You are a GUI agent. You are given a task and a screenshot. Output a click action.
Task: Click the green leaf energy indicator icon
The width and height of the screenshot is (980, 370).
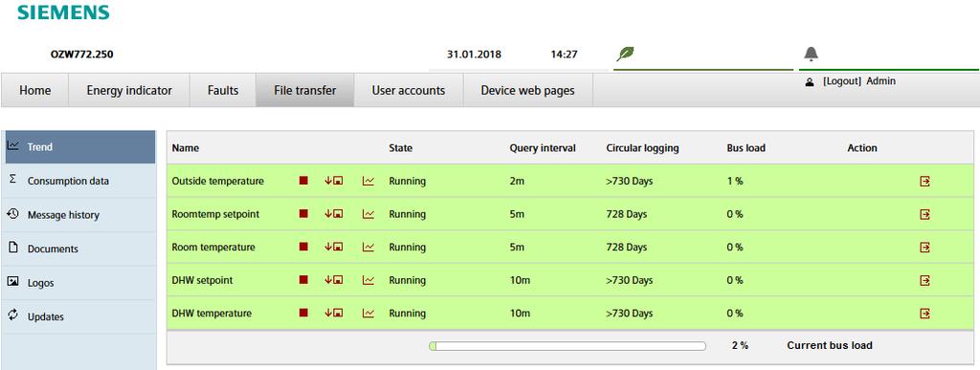(625, 54)
